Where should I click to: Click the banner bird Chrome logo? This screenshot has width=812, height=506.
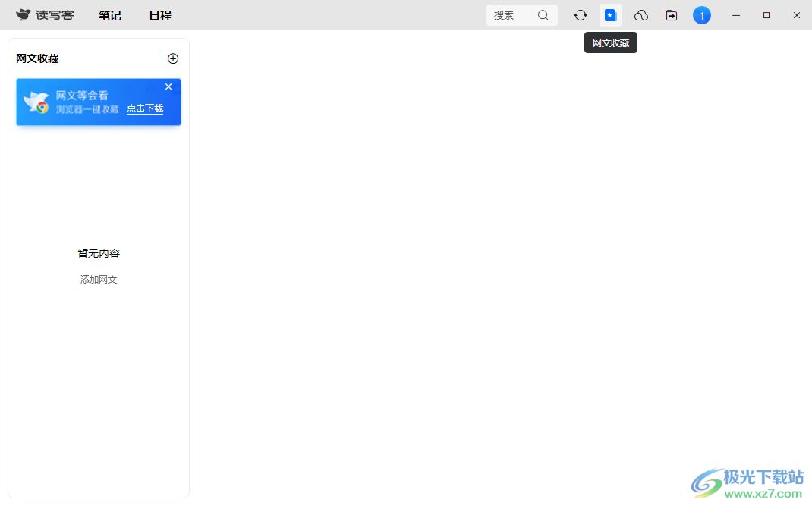tap(36, 102)
